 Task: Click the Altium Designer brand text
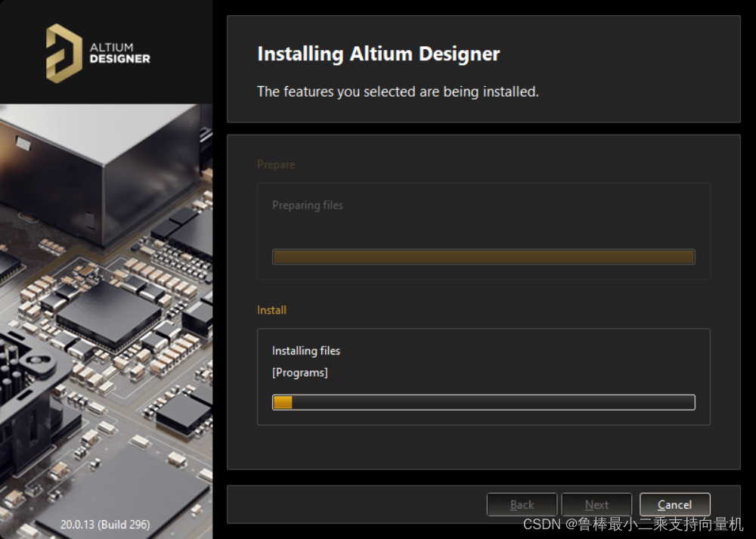click(x=119, y=53)
